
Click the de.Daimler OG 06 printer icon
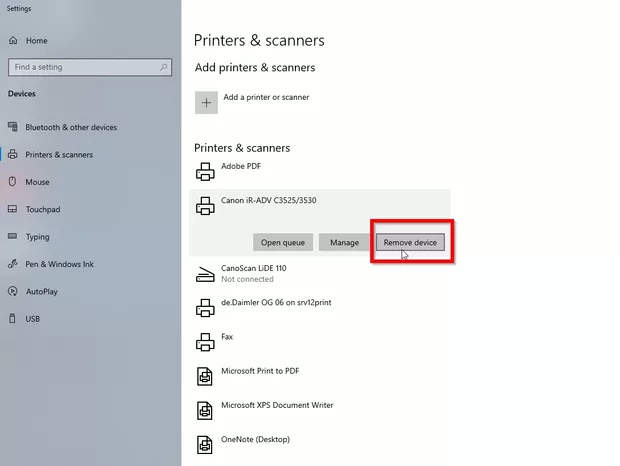(205, 308)
